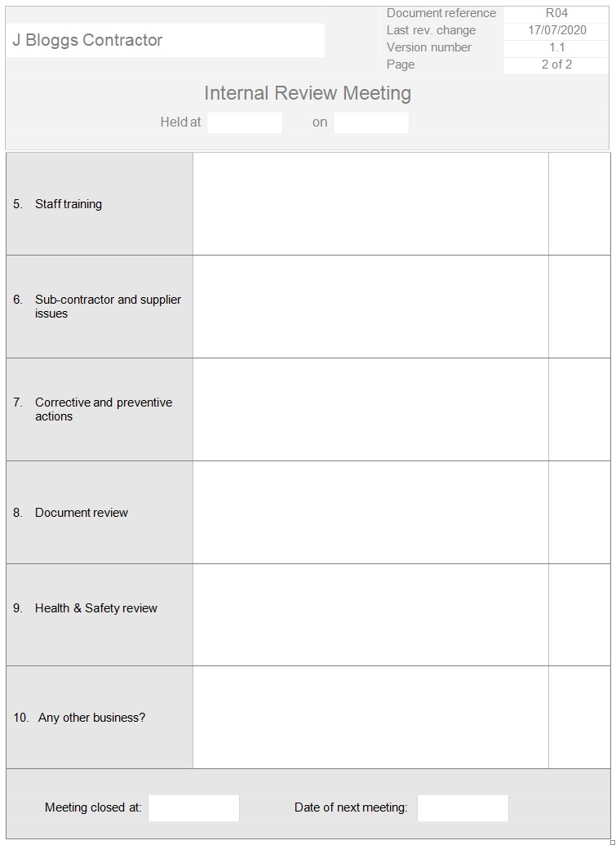This screenshot has width=616, height=854.
Task: Click the Staff training notes cell
Action: [x=370, y=203]
